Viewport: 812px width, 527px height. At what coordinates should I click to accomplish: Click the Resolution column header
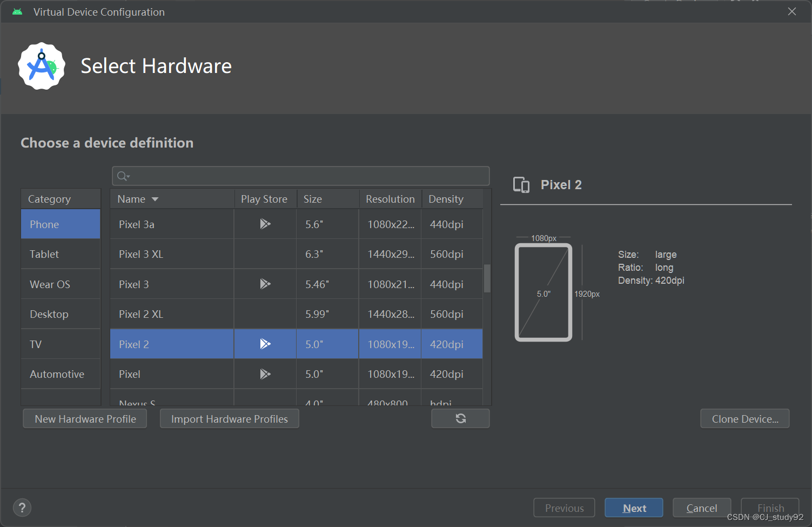coord(390,199)
